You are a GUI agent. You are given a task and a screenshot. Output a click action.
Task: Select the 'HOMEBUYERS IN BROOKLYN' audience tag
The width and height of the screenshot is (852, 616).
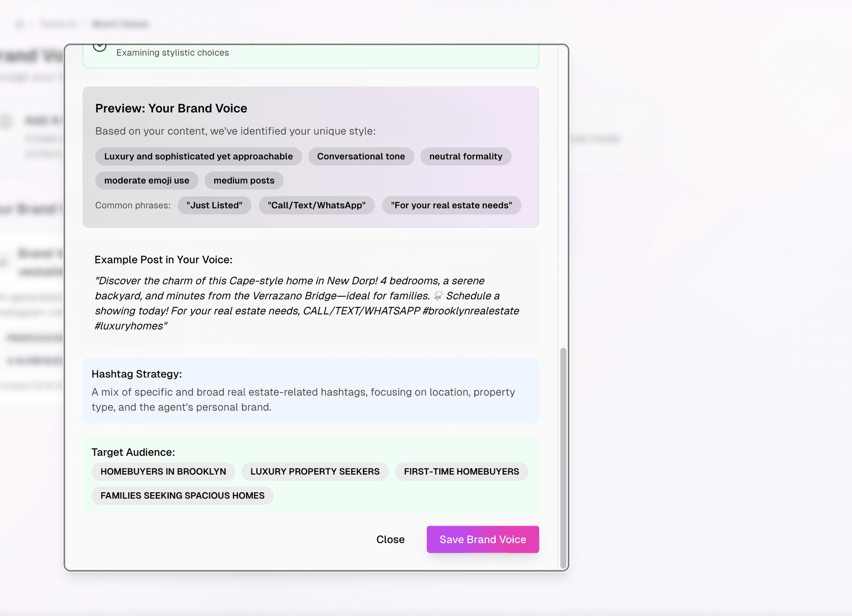click(x=163, y=471)
